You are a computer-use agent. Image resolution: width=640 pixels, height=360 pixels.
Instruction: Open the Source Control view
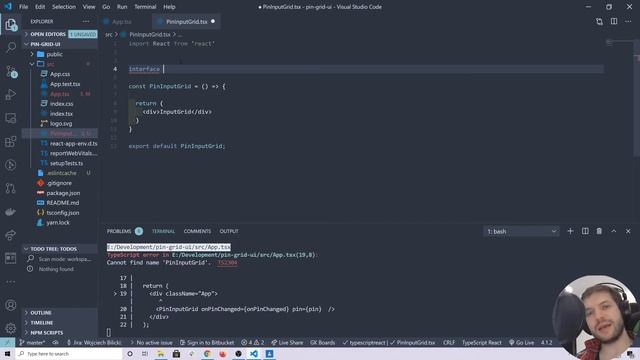point(11,71)
